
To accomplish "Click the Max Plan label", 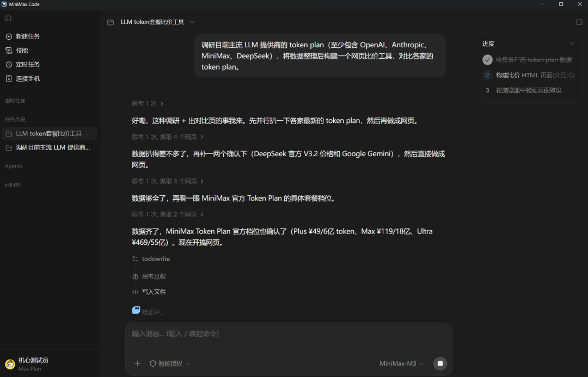I will tap(29, 369).
